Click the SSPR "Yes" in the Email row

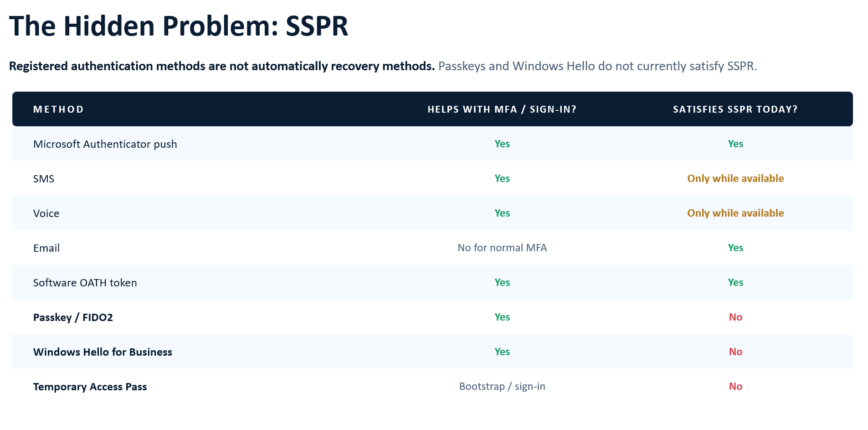[735, 248]
